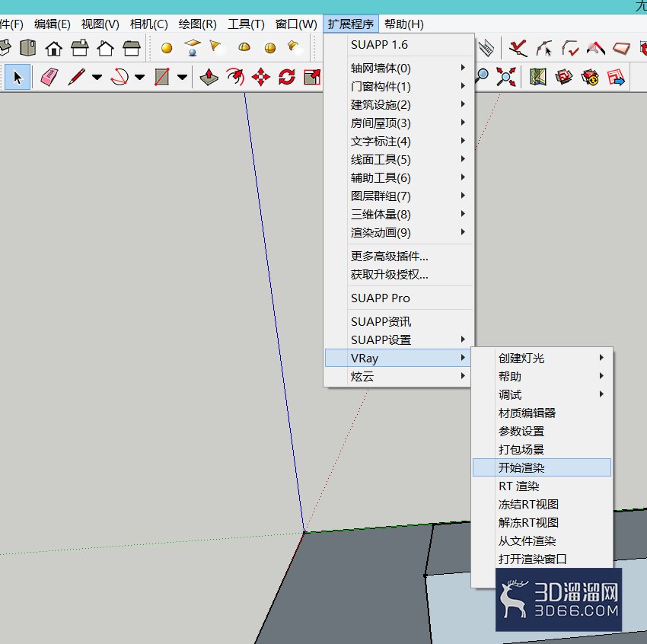Activate the Zoom Extents tool

(x=506, y=77)
